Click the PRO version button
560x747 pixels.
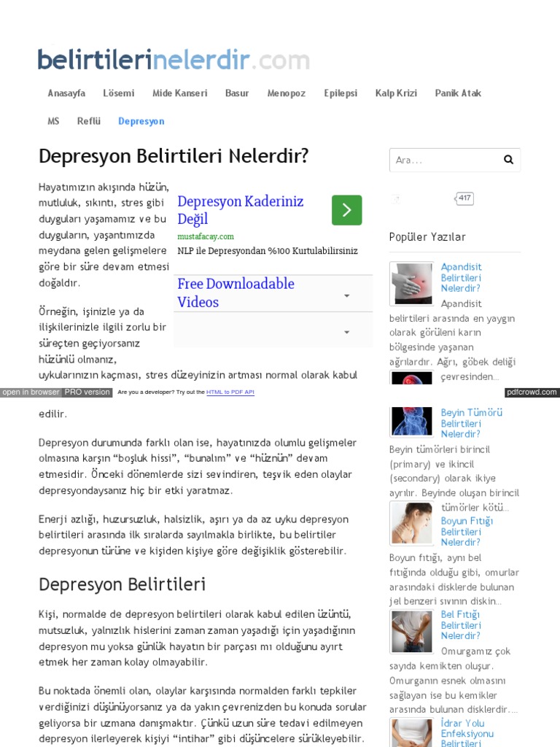[87, 392]
